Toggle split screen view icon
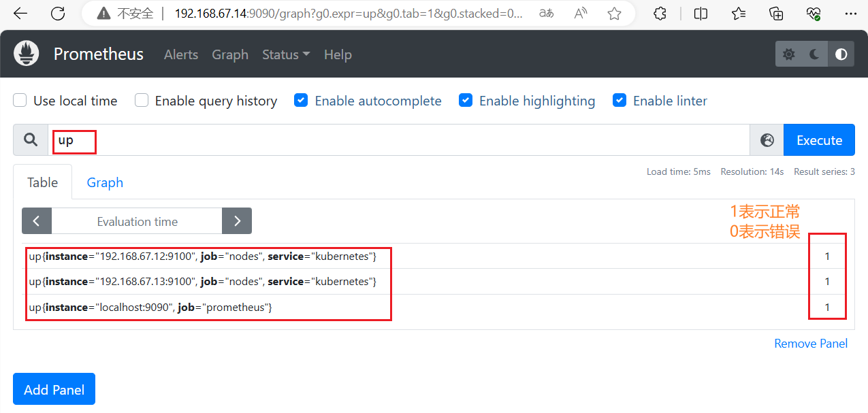Screen dimensions: 868x413 point(701,14)
